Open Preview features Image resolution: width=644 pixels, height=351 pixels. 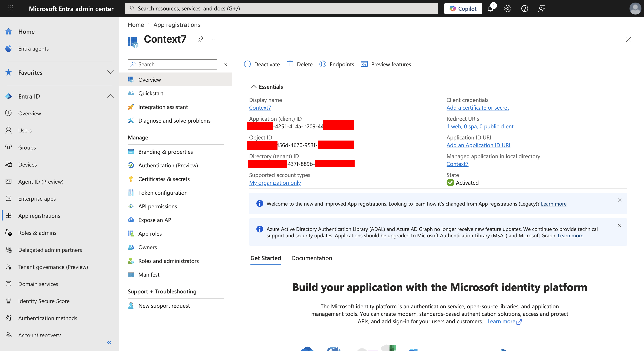pyautogui.click(x=386, y=64)
